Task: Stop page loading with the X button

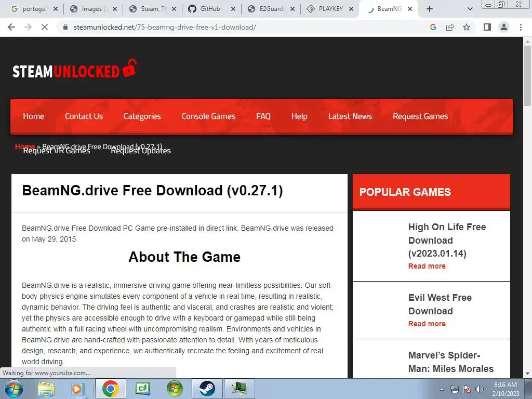Action: (x=45, y=27)
